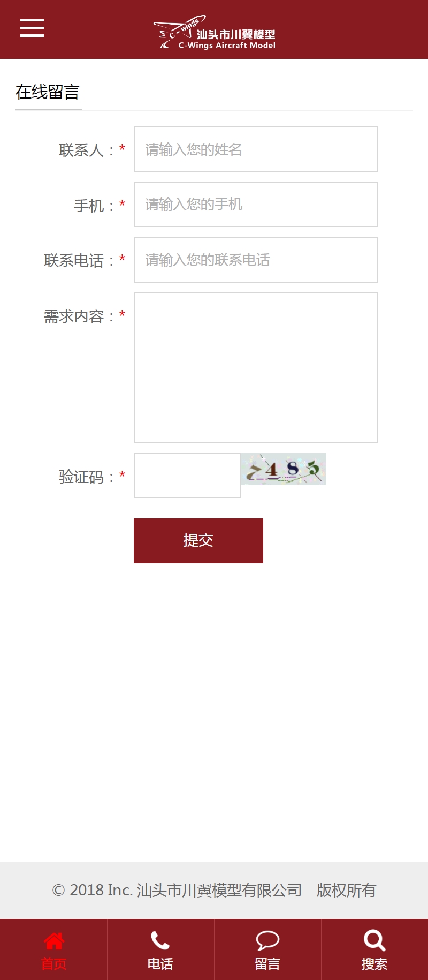Select the 搜索 tab label
This screenshot has height=980, width=428.
374,964
